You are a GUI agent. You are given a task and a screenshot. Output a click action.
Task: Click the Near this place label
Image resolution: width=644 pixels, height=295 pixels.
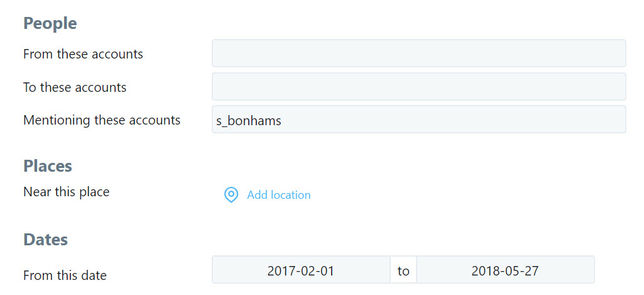click(x=66, y=192)
